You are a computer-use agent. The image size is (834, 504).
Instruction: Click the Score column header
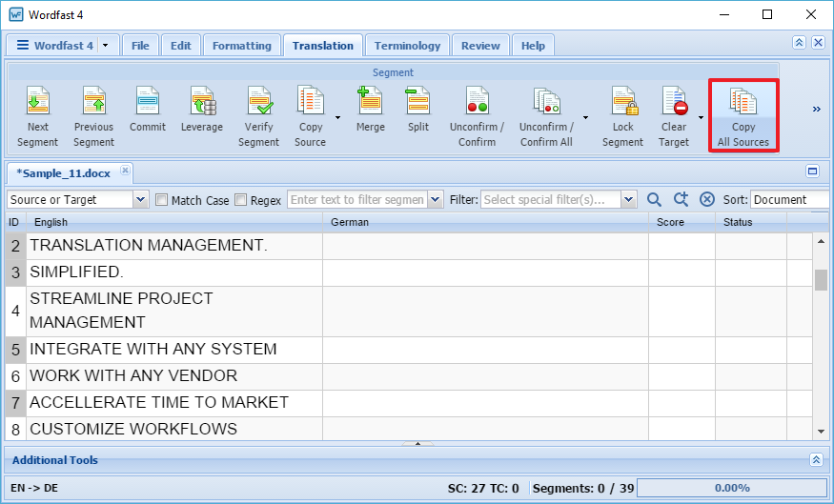pos(681,222)
